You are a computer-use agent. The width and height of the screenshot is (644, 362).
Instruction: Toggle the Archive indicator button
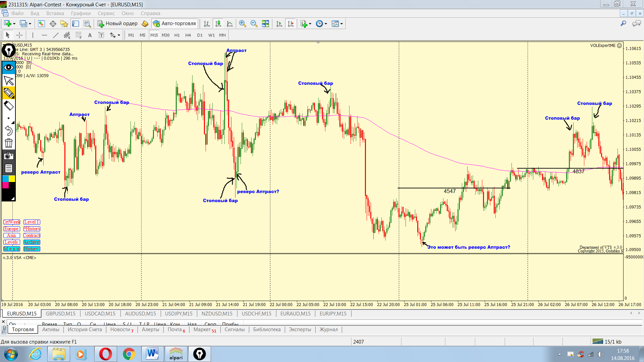32,242
